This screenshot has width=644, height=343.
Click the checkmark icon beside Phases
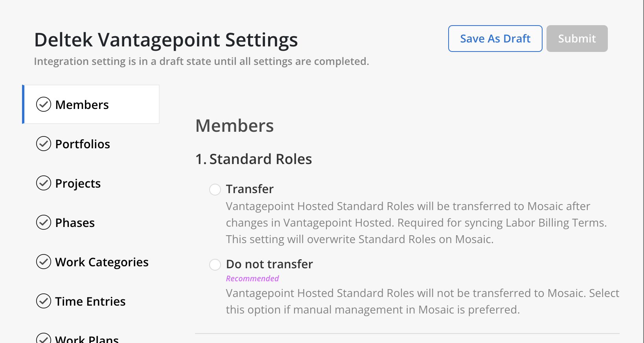click(x=44, y=223)
